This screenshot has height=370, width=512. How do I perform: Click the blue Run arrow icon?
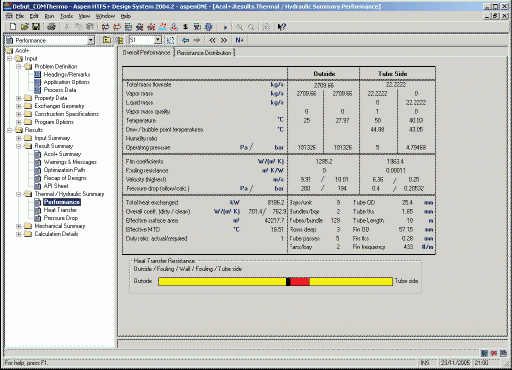coord(225,27)
